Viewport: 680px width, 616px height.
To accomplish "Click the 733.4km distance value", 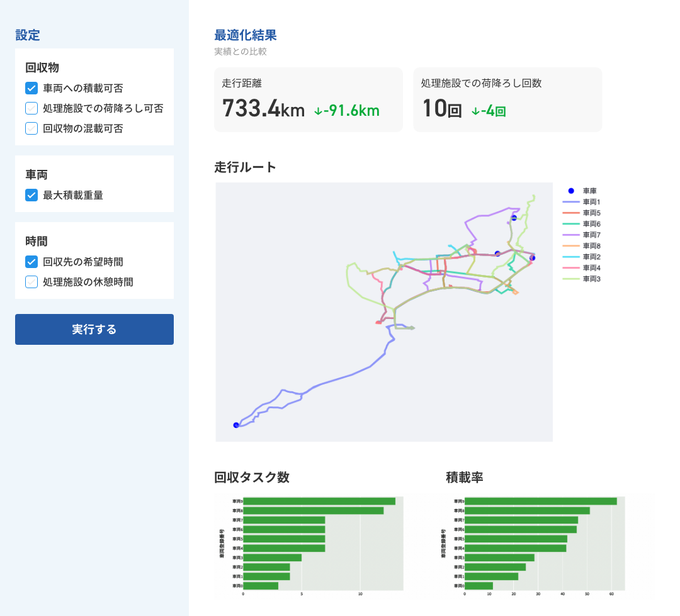I will pos(263,108).
